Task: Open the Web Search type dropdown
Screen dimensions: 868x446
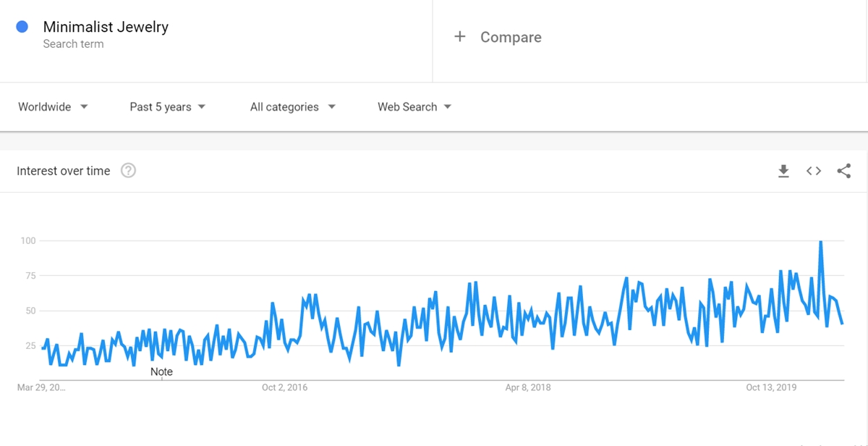Action: tap(414, 107)
